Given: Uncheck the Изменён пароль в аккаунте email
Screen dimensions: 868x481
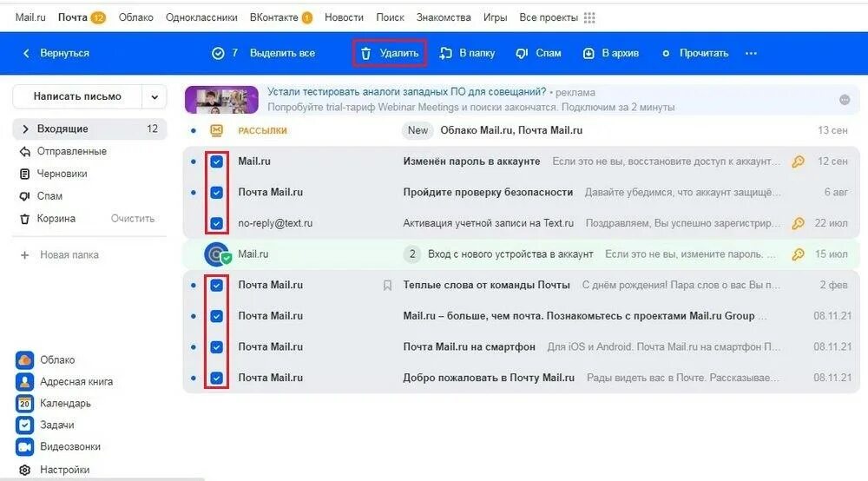Looking at the screenshot, I should (216, 161).
